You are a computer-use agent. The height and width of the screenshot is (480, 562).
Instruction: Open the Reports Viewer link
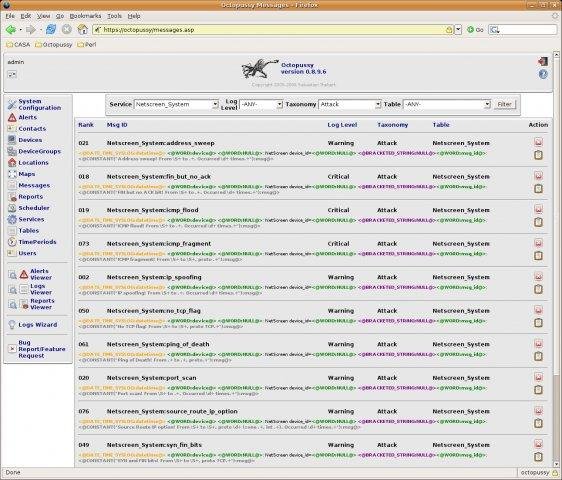click(x=42, y=304)
